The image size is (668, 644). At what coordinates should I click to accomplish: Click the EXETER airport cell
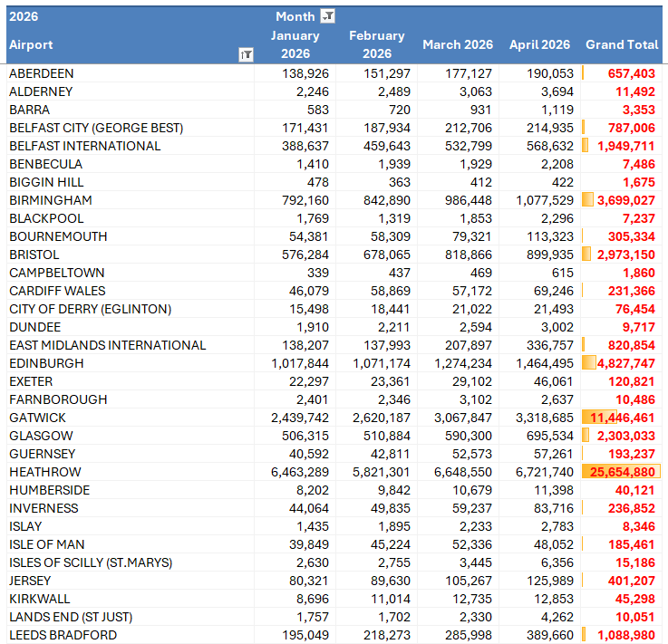click(x=31, y=381)
